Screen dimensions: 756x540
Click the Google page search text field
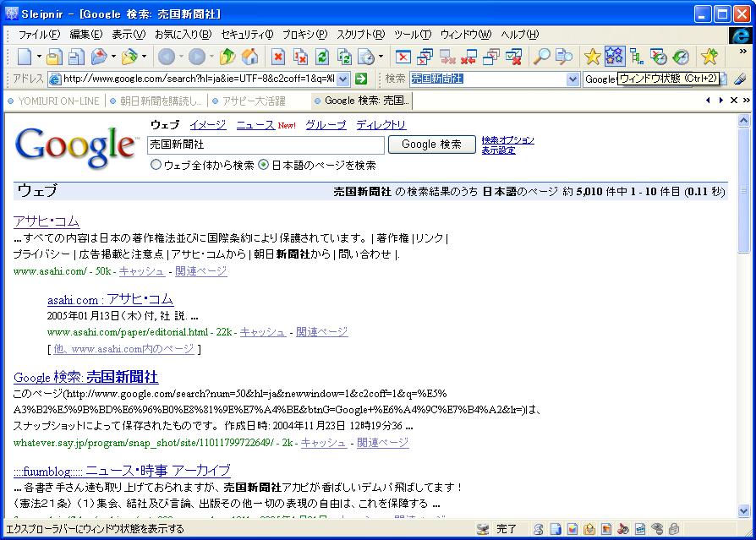tap(266, 145)
